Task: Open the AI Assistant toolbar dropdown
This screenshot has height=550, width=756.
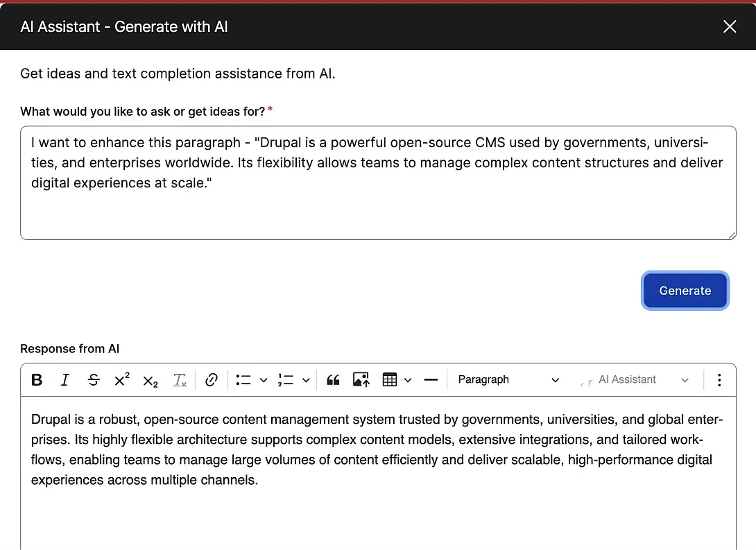Action: coord(635,380)
